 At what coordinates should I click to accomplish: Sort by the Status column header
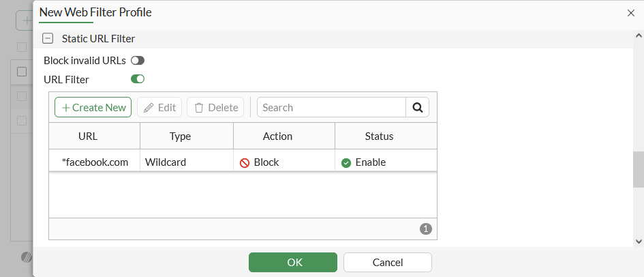click(379, 136)
